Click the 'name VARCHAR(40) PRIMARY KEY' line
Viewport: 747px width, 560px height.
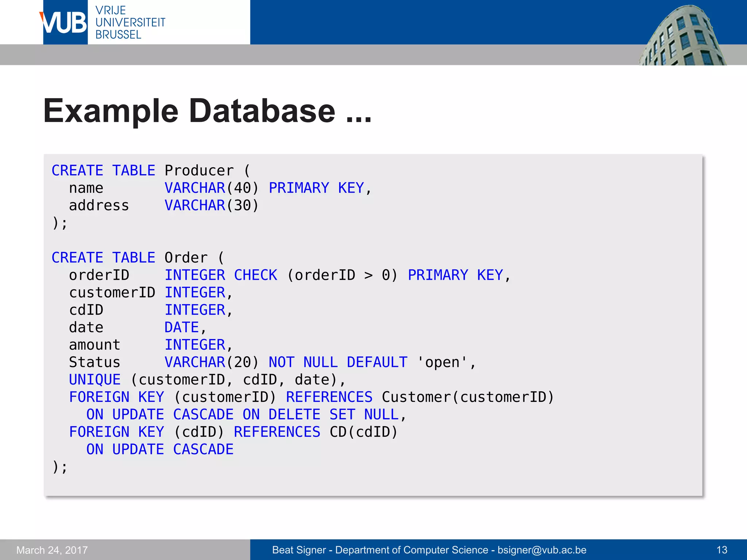[220, 188]
